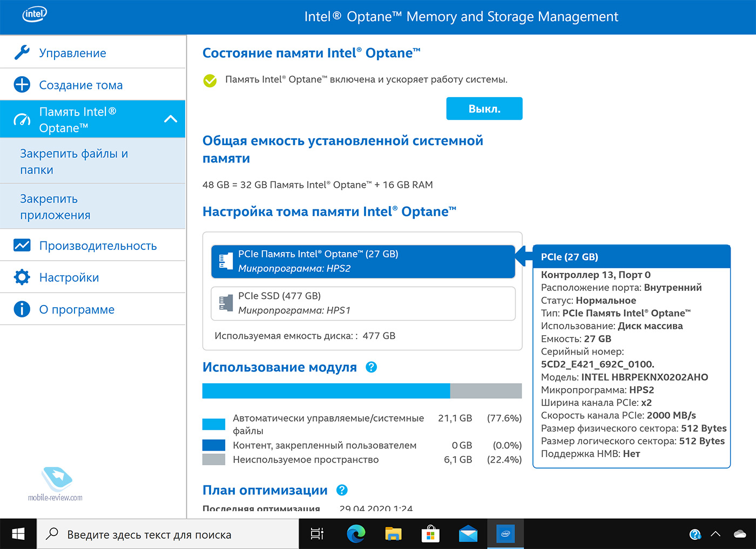Click the drive icon of PCIe Optane memory
The height and width of the screenshot is (549, 756).
click(x=225, y=261)
